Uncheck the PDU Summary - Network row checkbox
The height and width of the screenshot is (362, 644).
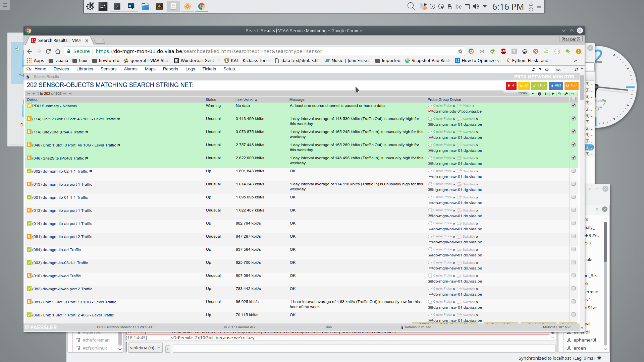(x=574, y=105)
